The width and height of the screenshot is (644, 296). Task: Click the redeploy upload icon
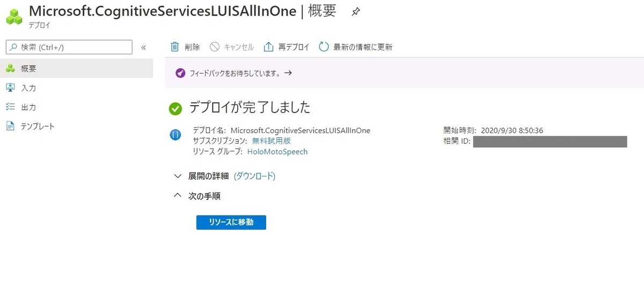tap(269, 47)
